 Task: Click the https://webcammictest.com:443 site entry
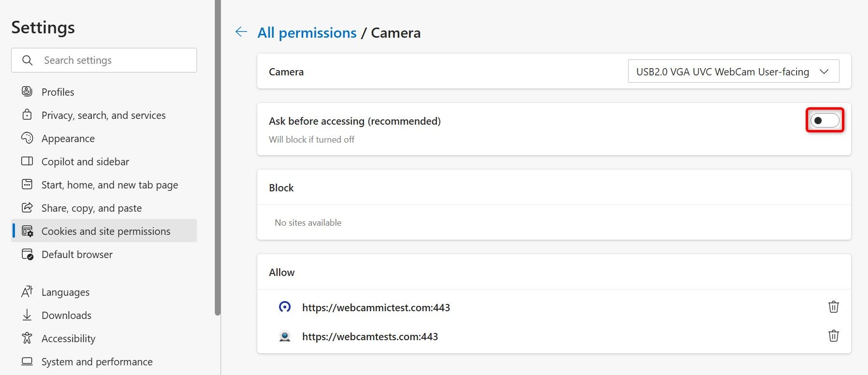[x=376, y=307]
